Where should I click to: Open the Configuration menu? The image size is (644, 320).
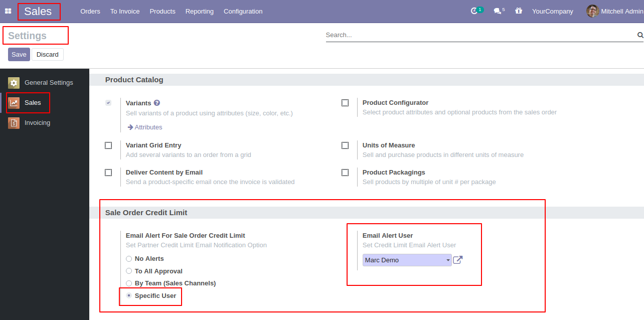pyautogui.click(x=243, y=11)
